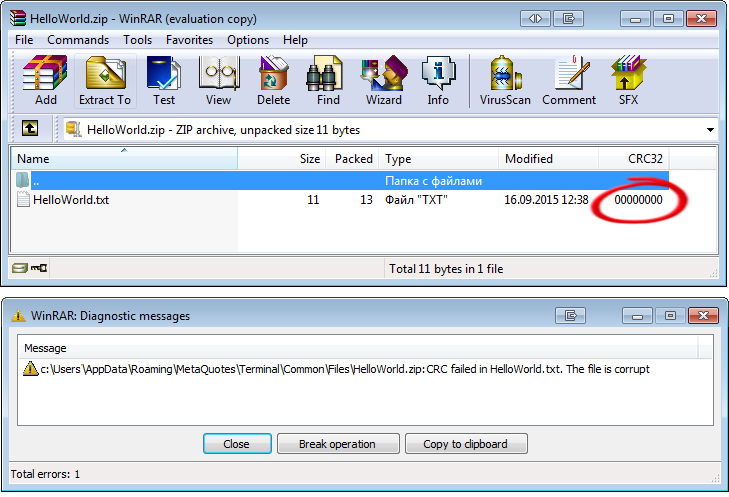Click the Add archive toolbar icon
The width and height of the screenshot is (729, 497).
[x=46, y=80]
